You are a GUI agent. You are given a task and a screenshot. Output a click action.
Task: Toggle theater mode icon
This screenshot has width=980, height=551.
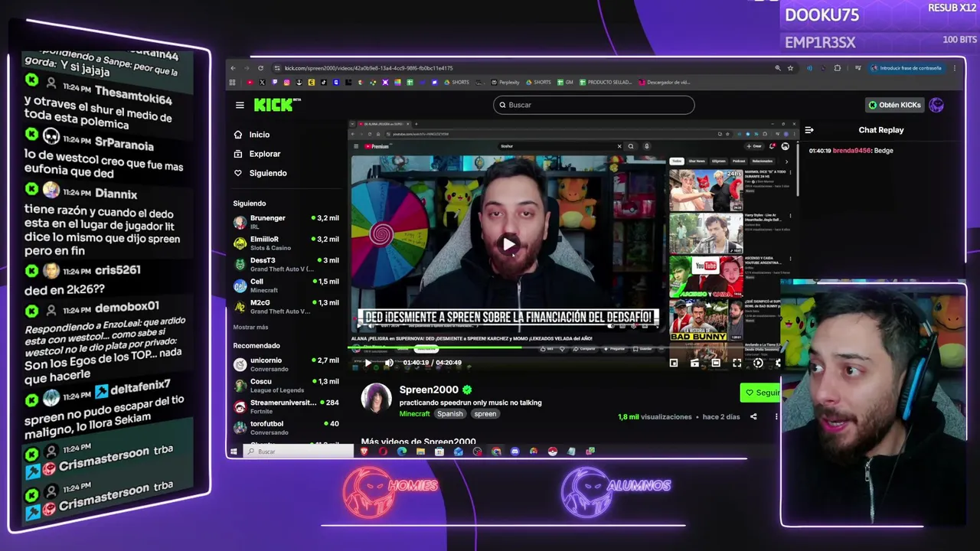716,364
